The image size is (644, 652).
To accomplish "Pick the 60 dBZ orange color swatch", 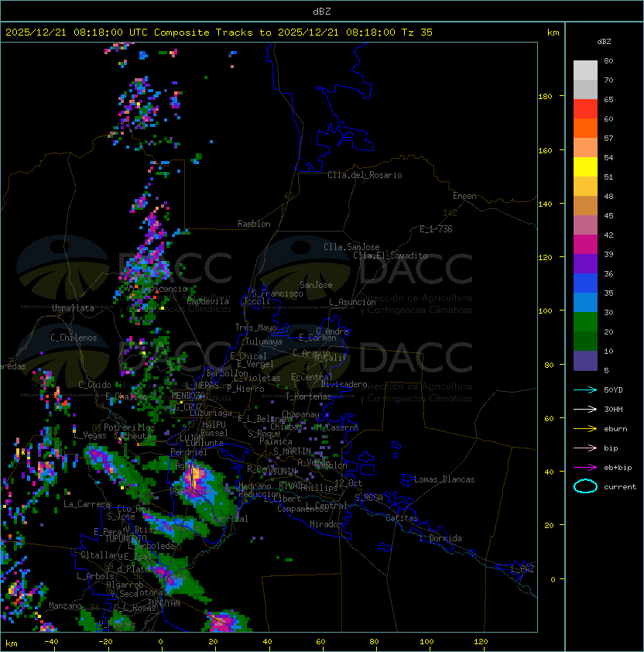I will point(585,128).
